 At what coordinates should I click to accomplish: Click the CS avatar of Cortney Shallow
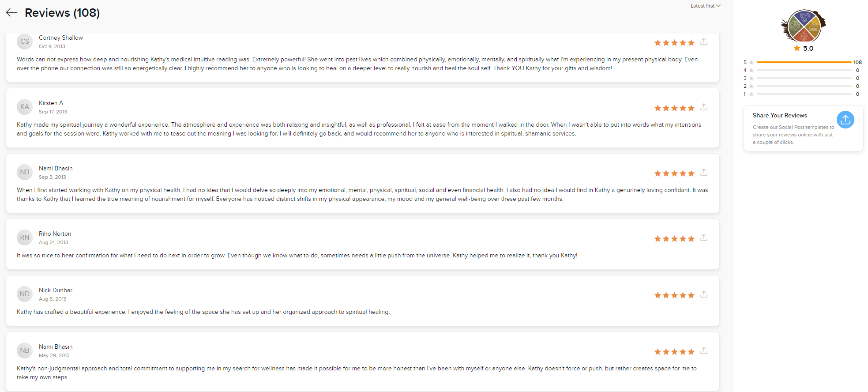coord(25,41)
